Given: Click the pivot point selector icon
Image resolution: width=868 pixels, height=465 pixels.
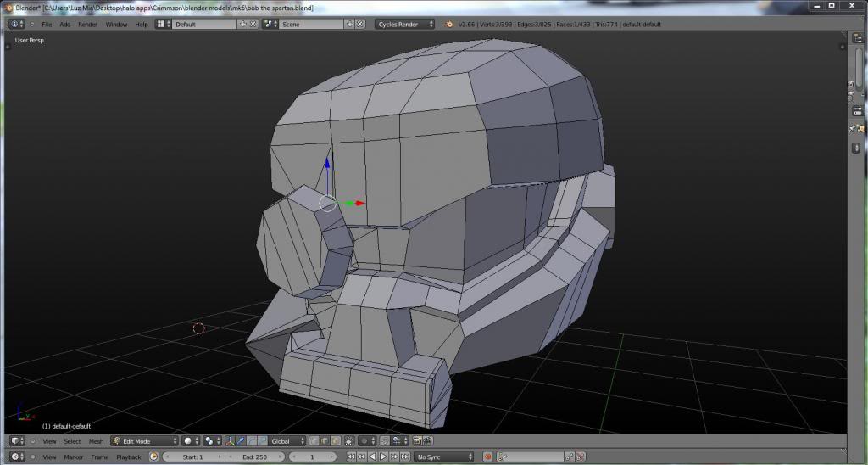Looking at the screenshot, I should coord(211,441).
